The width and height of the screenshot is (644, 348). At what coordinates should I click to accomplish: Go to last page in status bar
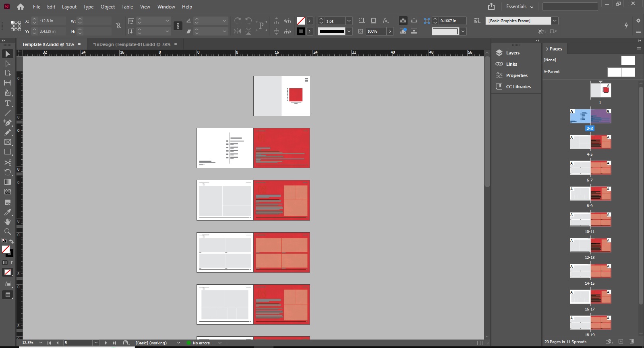click(x=114, y=343)
